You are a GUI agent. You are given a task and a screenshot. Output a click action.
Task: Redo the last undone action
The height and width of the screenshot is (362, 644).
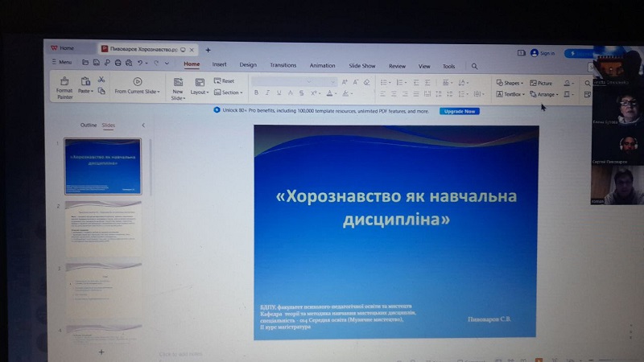(x=156, y=64)
